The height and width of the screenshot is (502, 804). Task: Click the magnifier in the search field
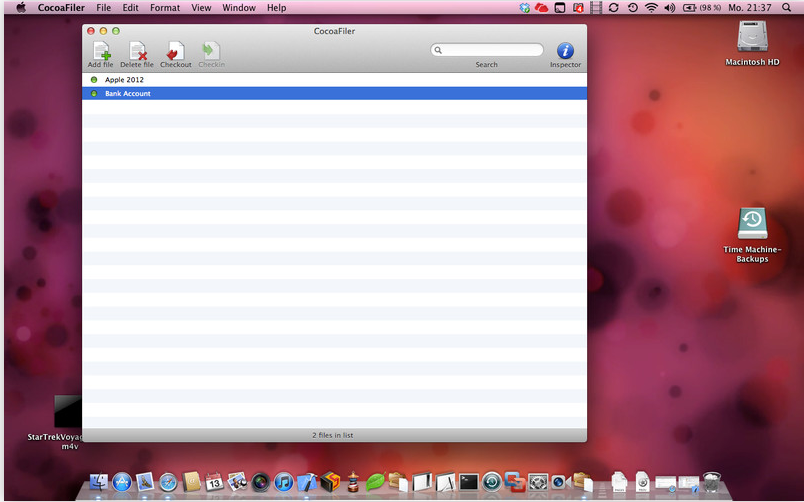click(x=439, y=50)
